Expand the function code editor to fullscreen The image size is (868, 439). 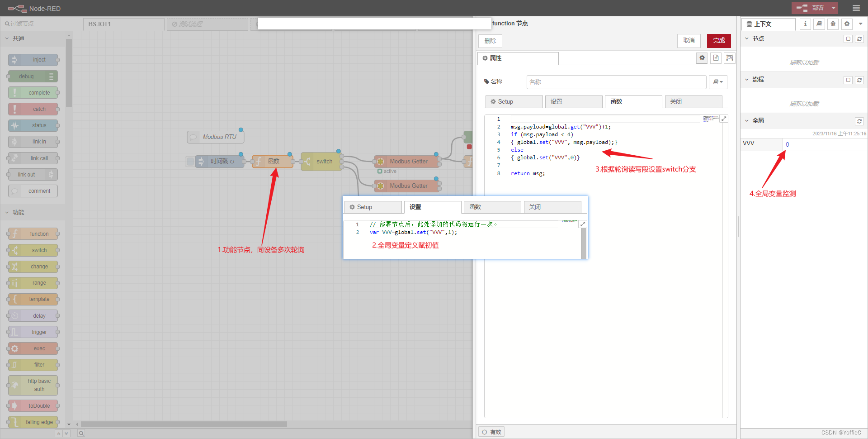click(x=724, y=119)
